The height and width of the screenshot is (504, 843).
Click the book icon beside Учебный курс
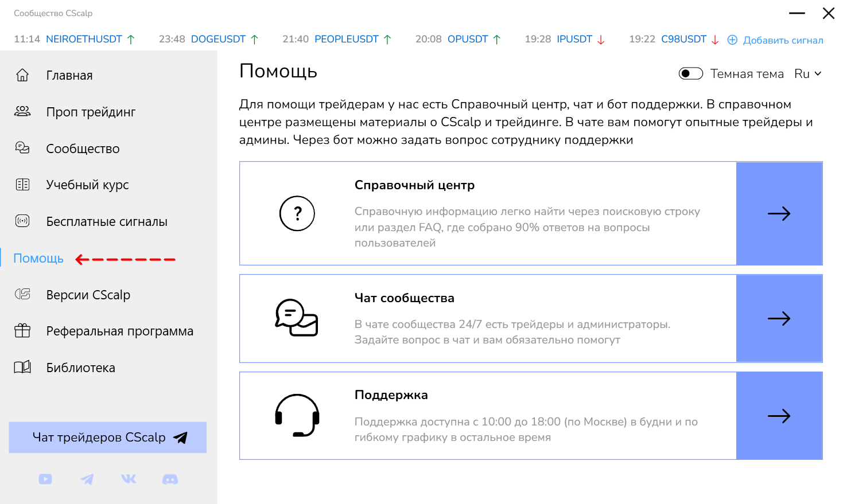22,185
